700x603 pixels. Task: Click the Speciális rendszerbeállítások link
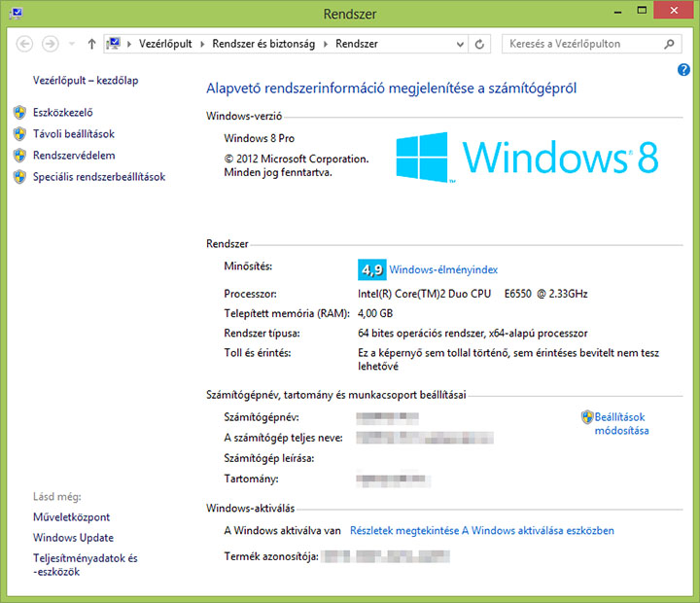[98, 177]
